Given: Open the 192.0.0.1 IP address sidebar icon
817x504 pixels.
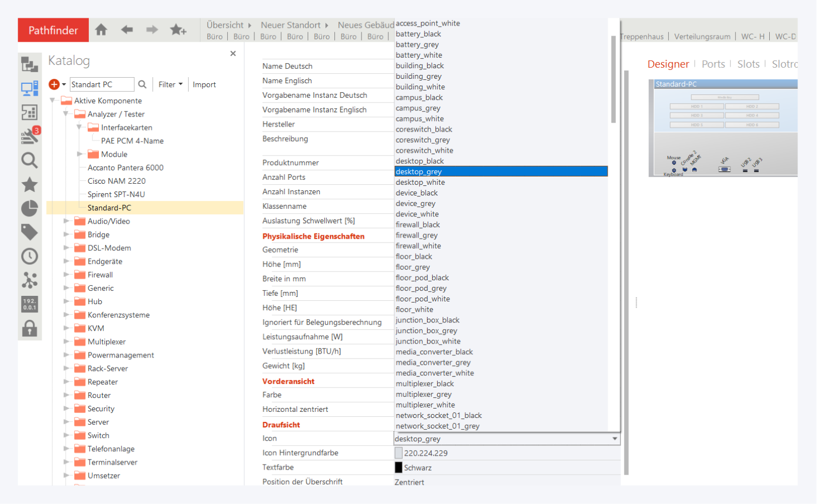Looking at the screenshot, I should (x=29, y=304).
